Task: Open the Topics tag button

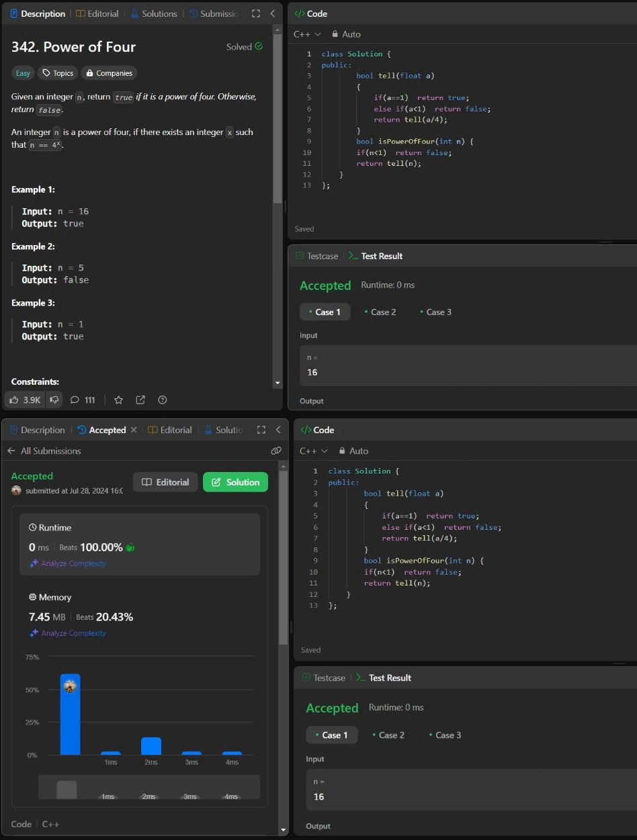Action: click(57, 73)
